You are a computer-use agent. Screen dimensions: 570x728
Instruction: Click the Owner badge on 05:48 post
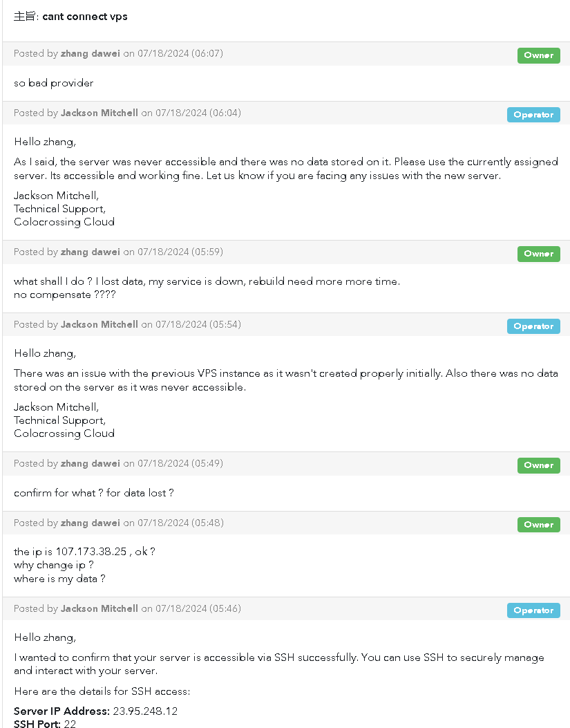[x=538, y=525]
